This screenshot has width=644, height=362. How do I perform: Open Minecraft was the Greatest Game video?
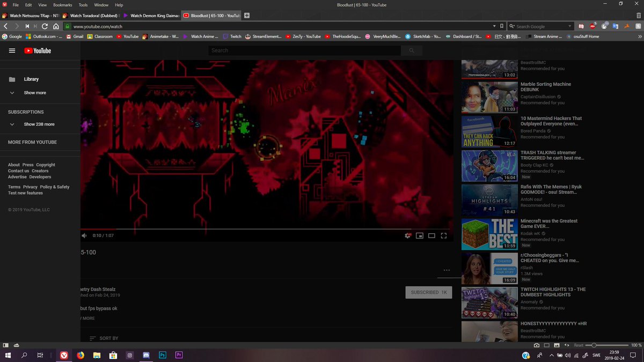[x=489, y=234]
